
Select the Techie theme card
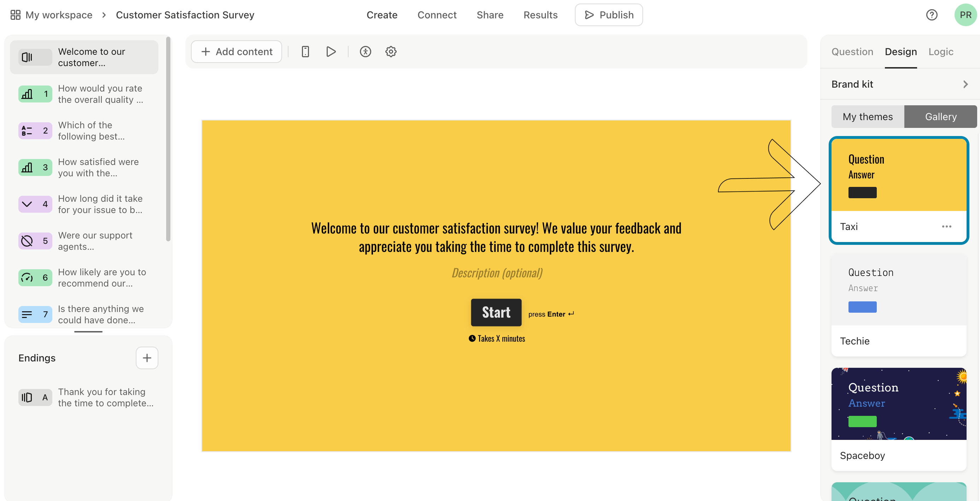899,305
